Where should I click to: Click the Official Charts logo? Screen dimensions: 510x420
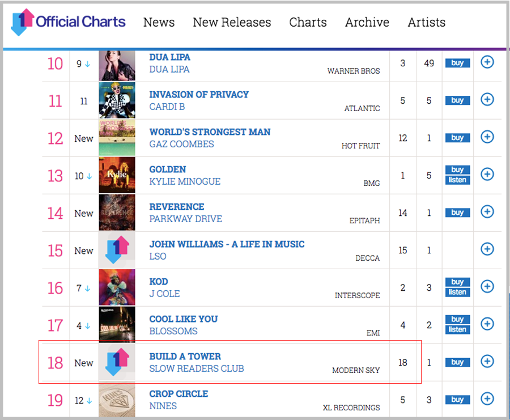pyautogui.click(x=68, y=23)
